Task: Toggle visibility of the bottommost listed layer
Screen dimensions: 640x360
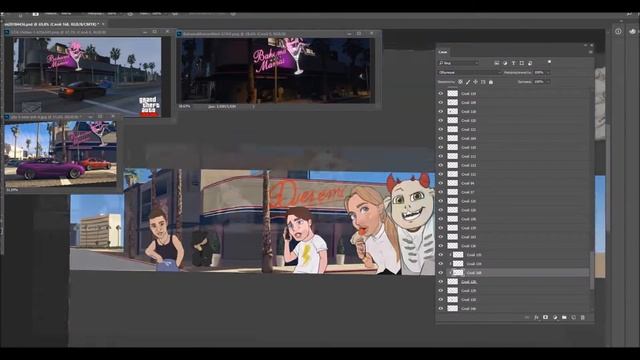Action: (441, 309)
